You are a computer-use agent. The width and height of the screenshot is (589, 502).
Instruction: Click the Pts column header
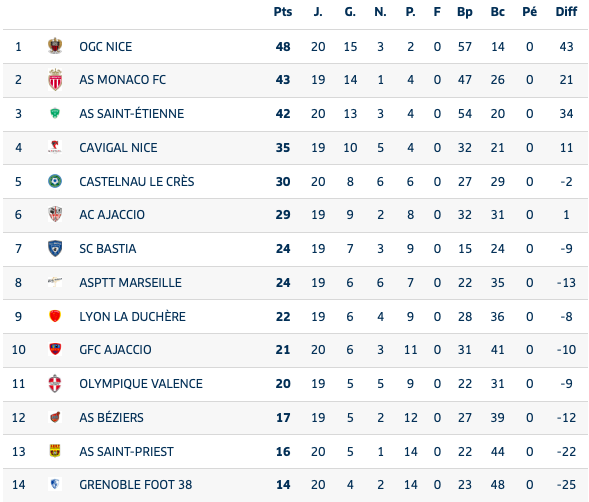283,12
